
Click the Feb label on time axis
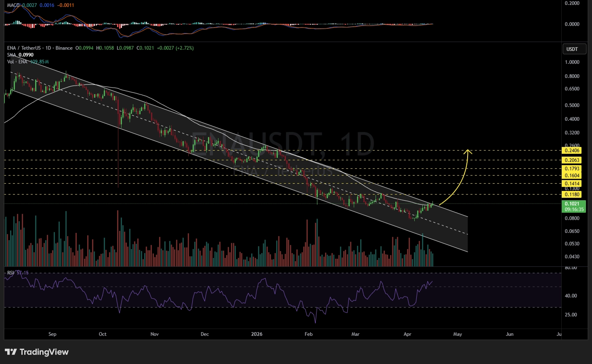click(309, 334)
